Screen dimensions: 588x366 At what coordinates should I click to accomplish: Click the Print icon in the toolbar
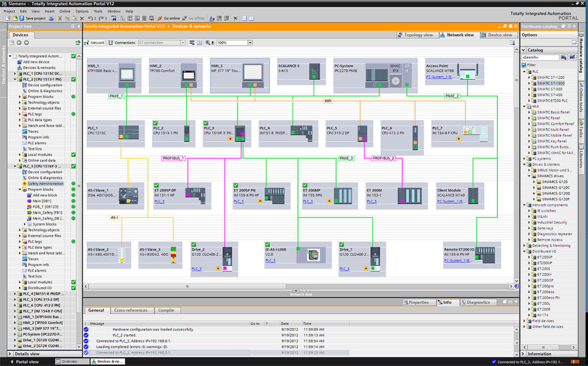[51, 18]
